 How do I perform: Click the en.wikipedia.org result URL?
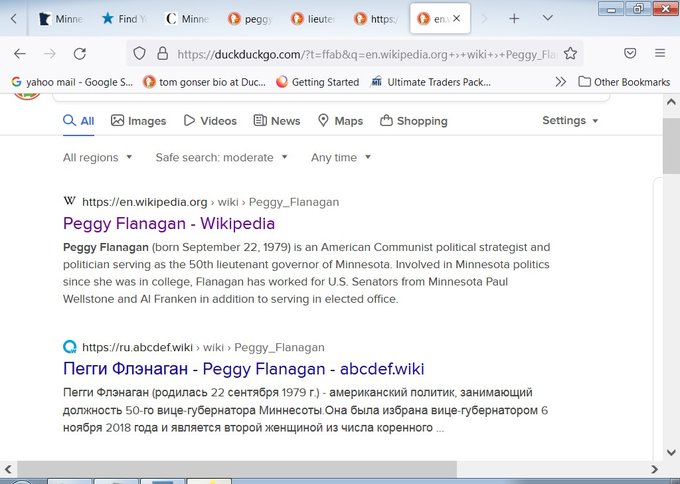[210, 202]
